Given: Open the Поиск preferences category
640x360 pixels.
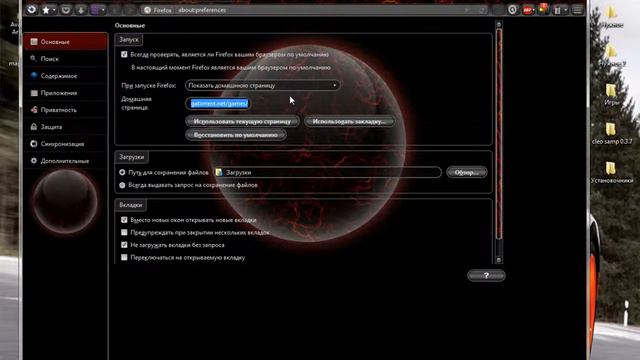Looking at the screenshot, I should tap(66, 59).
